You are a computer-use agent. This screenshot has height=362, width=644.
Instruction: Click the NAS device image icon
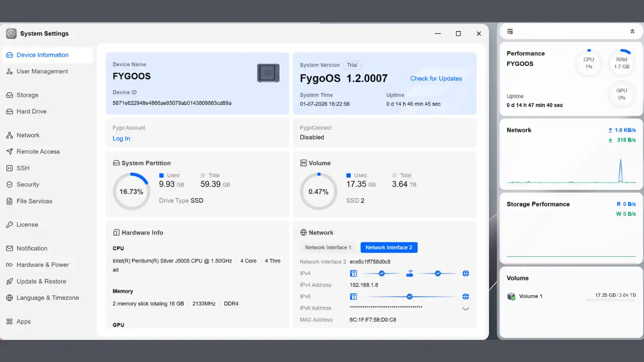point(268,73)
